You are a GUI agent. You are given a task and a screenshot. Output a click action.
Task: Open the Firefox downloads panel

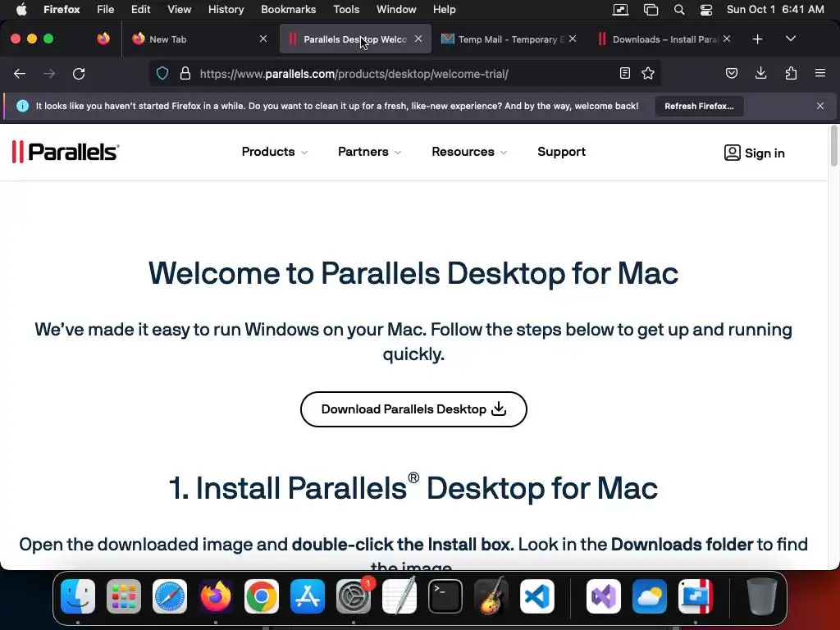(x=760, y=73)
